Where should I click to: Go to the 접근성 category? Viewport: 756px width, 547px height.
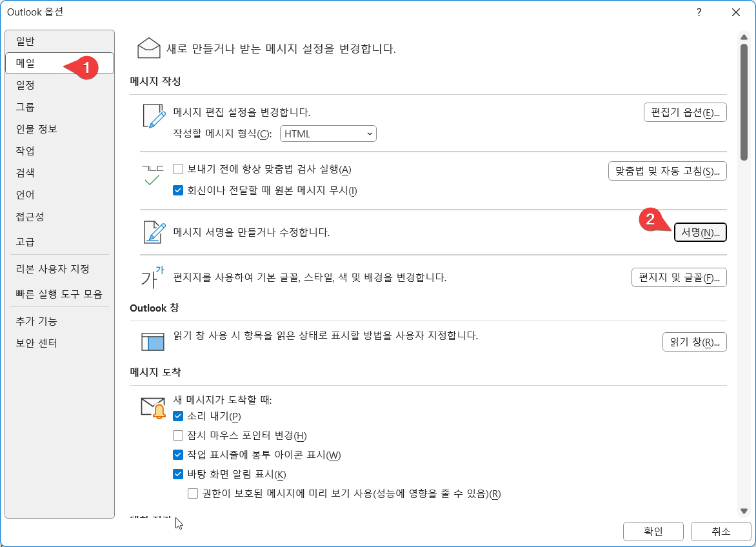[x=60, y=217]
